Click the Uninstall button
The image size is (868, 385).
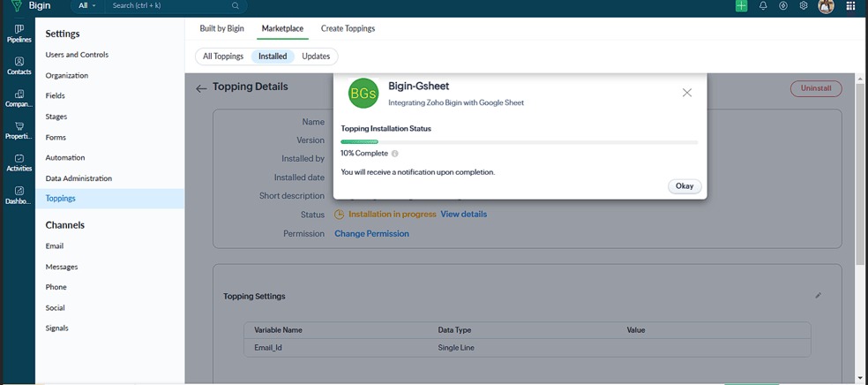816,88
